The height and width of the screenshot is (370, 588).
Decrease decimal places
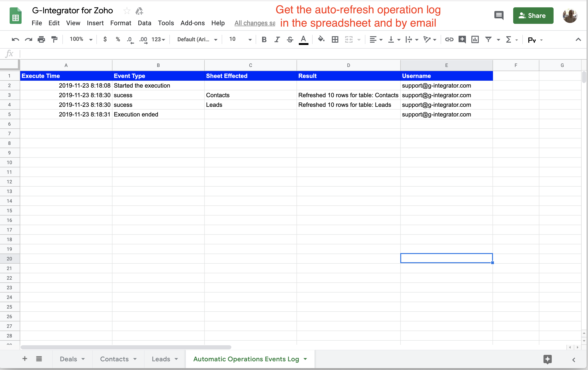point(130,39)
